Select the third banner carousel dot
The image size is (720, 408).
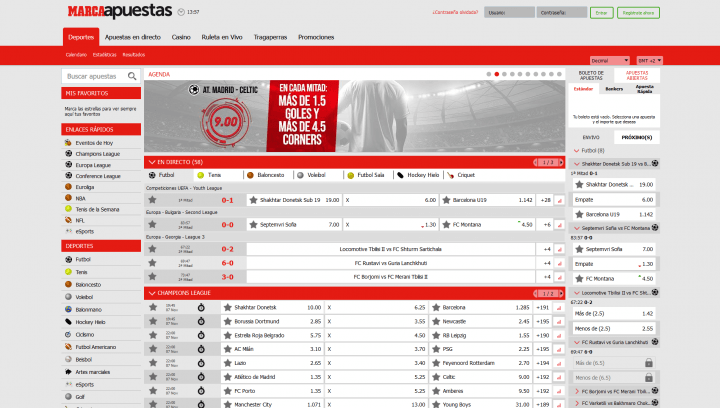[x=504, y=74]
